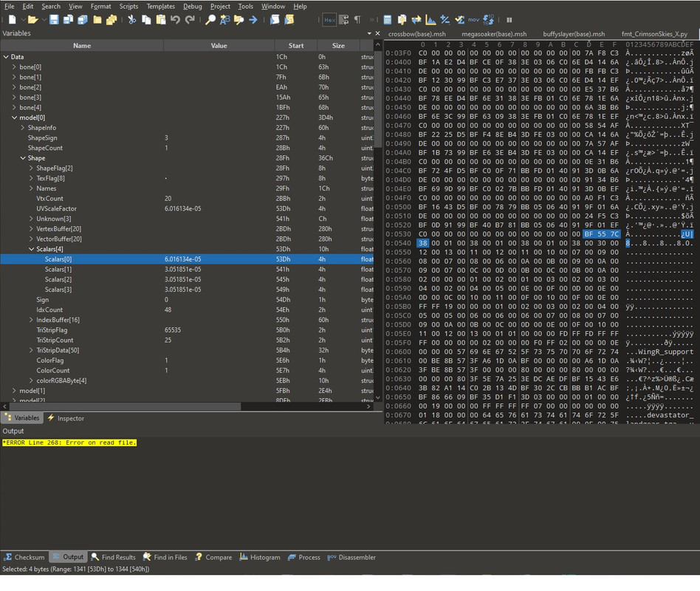The width and height of the screenshot is (700, 591).
Task: Click the Variables panel vertical scrollbar down arrow
Action: pos(377,397)
